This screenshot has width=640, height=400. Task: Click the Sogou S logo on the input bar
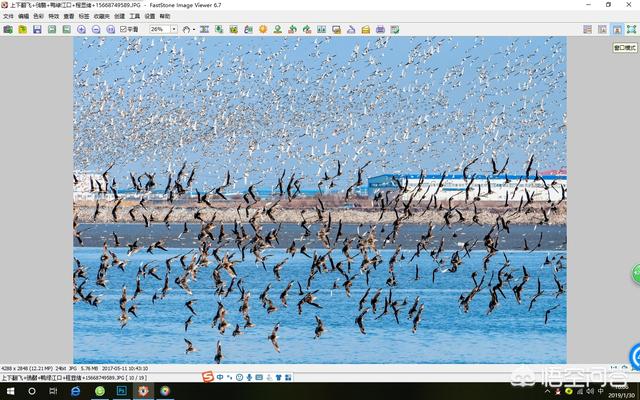[x=208, y=377]
